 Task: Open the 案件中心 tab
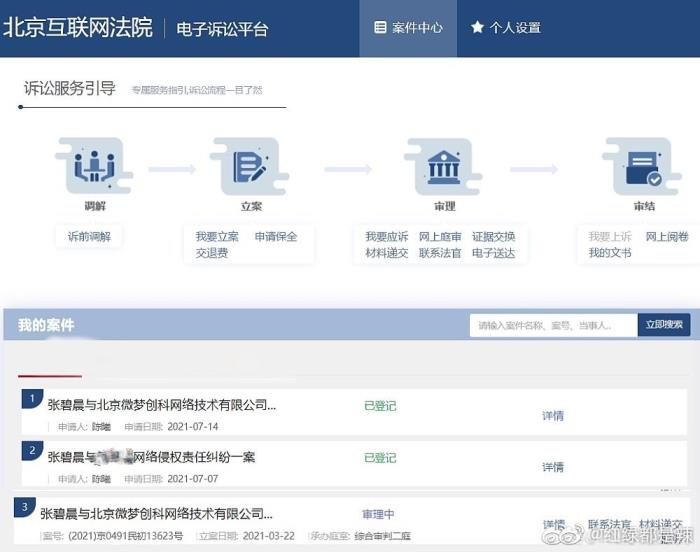coord(408,28)
